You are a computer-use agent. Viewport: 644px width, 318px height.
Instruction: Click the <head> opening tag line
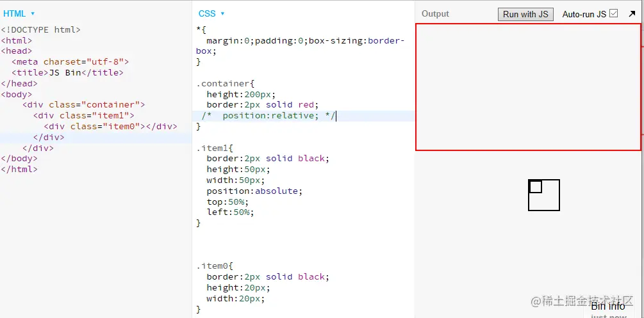pos(17,51)
